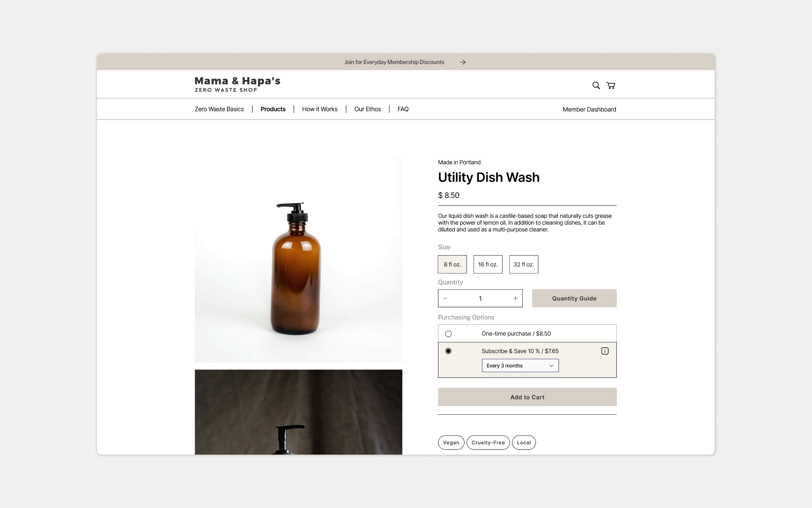
Task: Open the shopping cart icon
Action: 611,85
